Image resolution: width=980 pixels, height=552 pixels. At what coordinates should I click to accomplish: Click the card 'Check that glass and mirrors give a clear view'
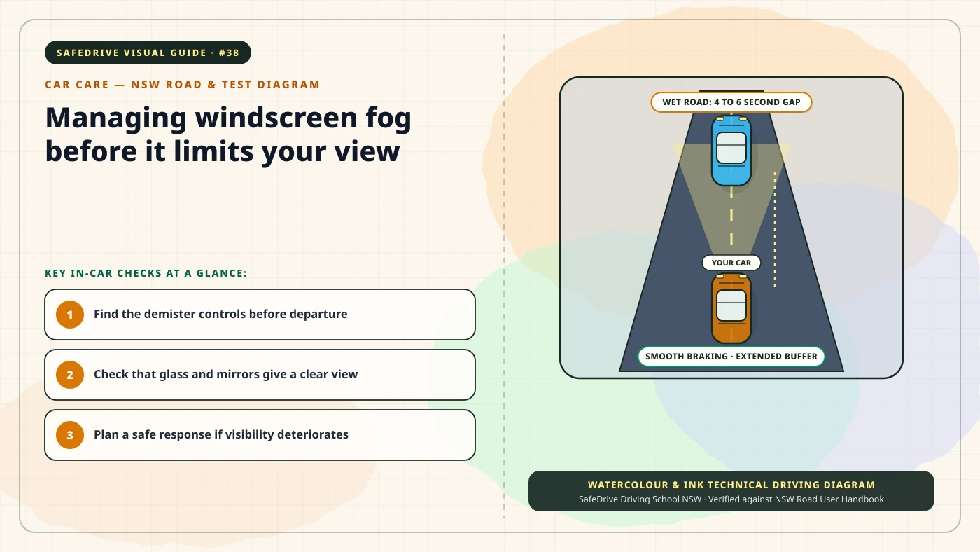click(260, 375)
